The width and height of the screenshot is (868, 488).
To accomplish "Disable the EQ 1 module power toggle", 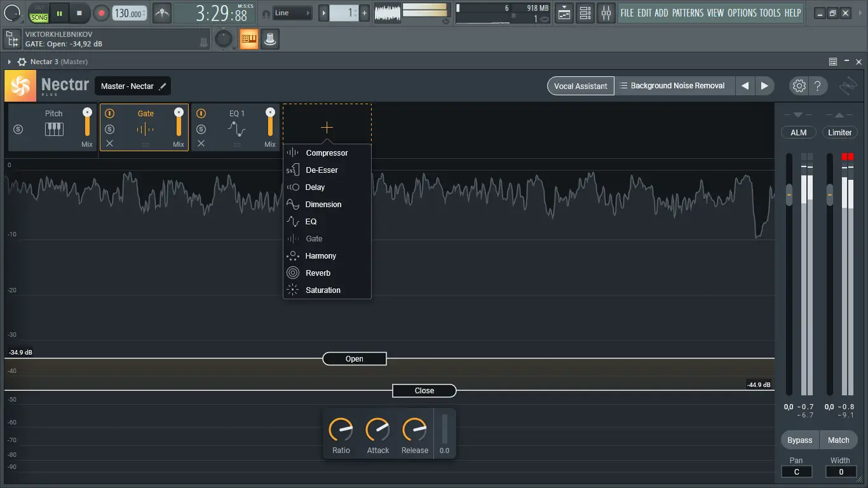I will 201,114.
